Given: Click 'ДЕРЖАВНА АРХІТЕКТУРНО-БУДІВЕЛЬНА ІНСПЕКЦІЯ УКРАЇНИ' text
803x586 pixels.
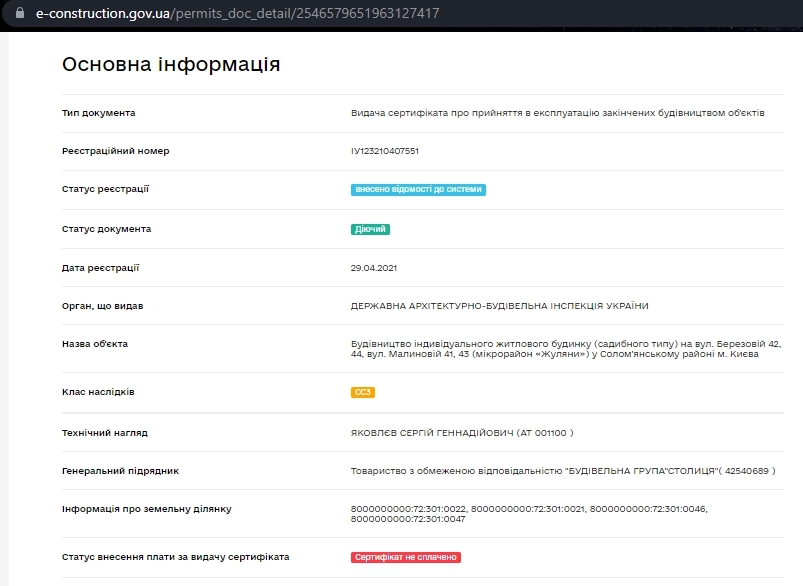Looking at the screenshot, I should pos(500,306).
